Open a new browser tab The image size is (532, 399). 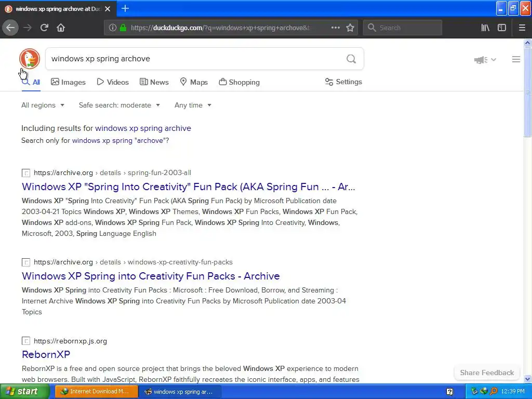tap(125, 8)
